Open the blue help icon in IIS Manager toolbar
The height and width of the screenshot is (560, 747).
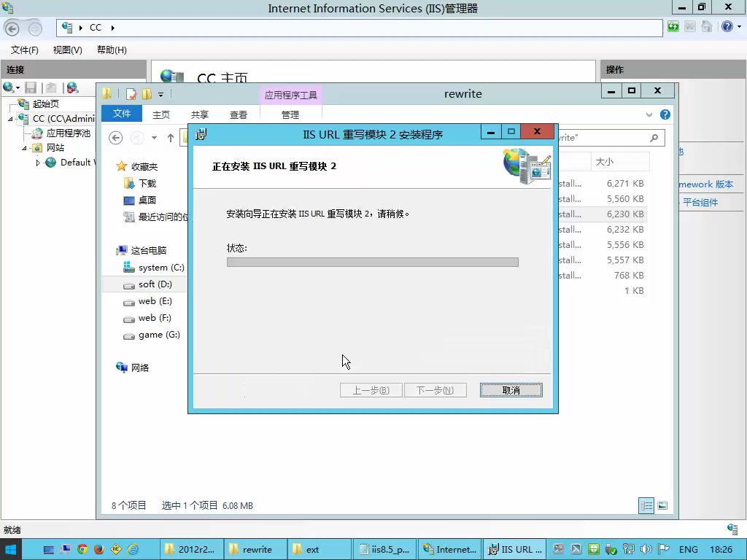tap(727, 27)
